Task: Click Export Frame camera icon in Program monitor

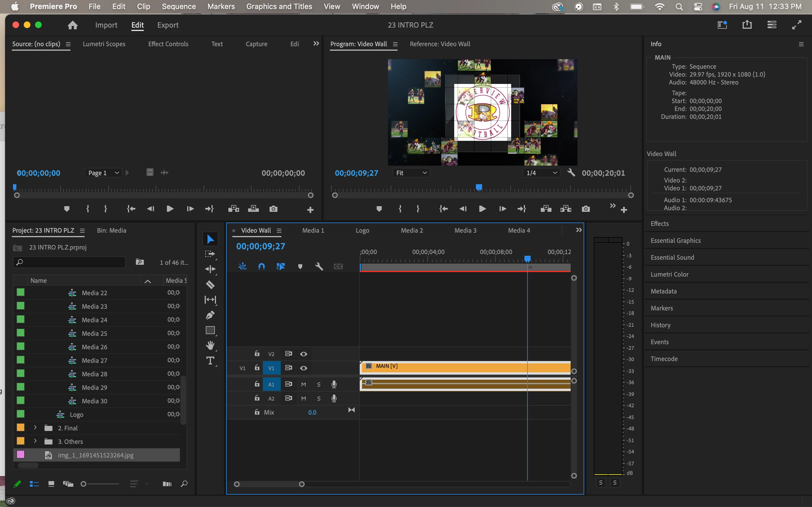Action: [x=586, y=209]
